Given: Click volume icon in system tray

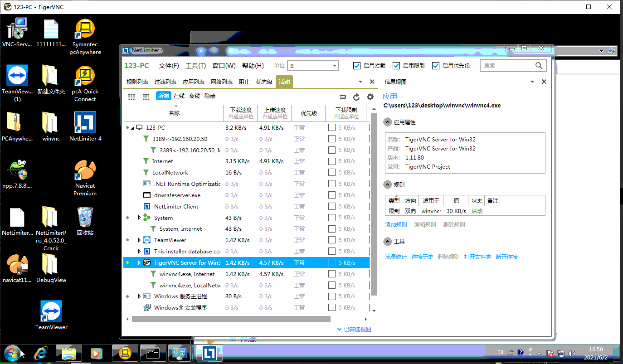Looking at the screenshot, I should coord(571,353).
